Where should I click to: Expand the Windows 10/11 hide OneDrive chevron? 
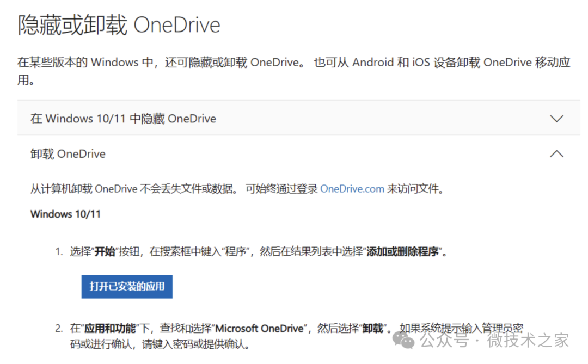point(556,119)
